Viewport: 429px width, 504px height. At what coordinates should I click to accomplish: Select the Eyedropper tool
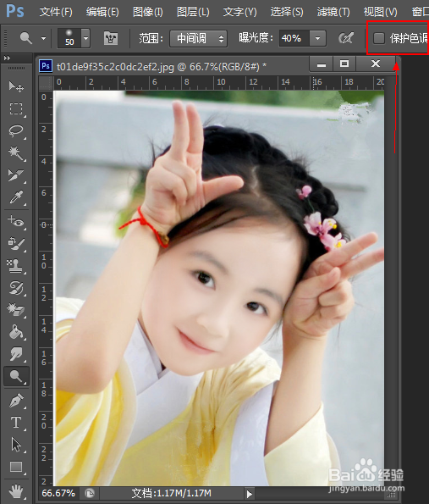pyautogui.click(x=16, y=197)
